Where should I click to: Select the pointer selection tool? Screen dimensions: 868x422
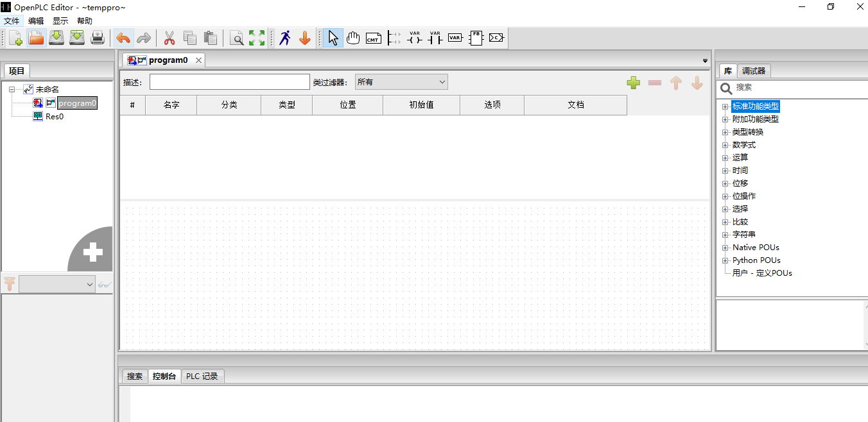point(333,38)
